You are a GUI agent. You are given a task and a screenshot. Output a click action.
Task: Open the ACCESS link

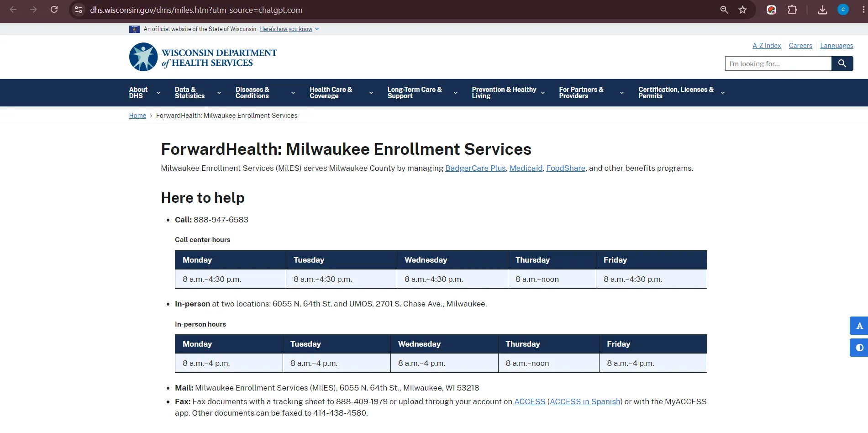(x=530, y=401)
